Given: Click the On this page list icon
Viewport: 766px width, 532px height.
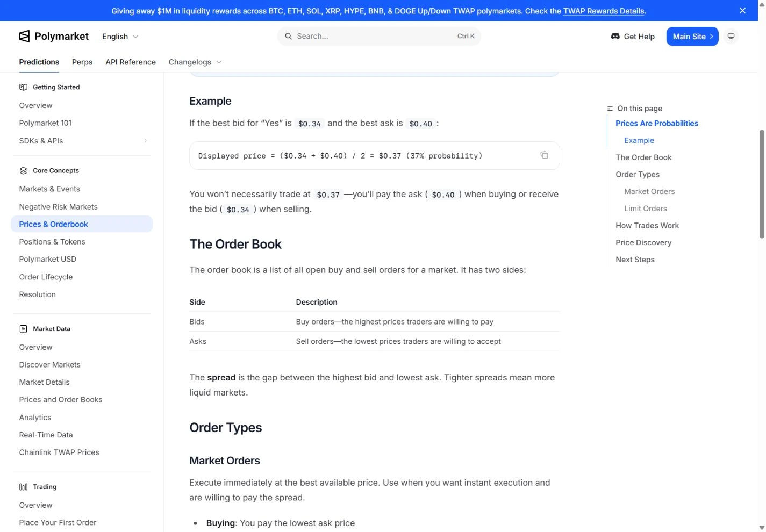Looking at the screenshot, I should coord(610,109).
